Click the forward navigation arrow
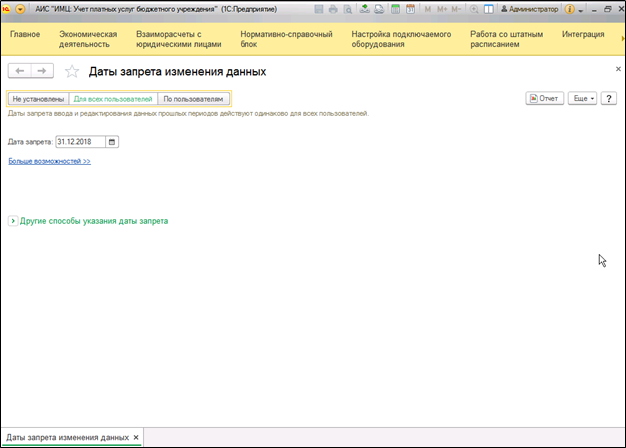Screen dimensions: 626x448 [41, 71]
